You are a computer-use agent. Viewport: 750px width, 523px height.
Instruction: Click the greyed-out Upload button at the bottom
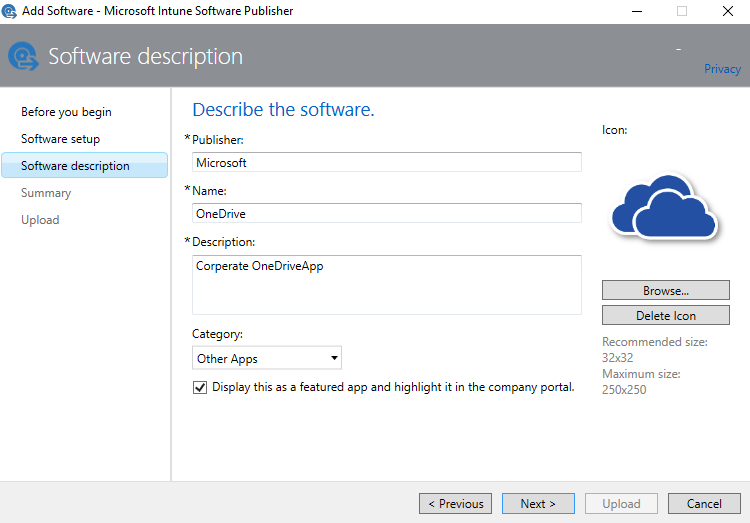point(621,504)
